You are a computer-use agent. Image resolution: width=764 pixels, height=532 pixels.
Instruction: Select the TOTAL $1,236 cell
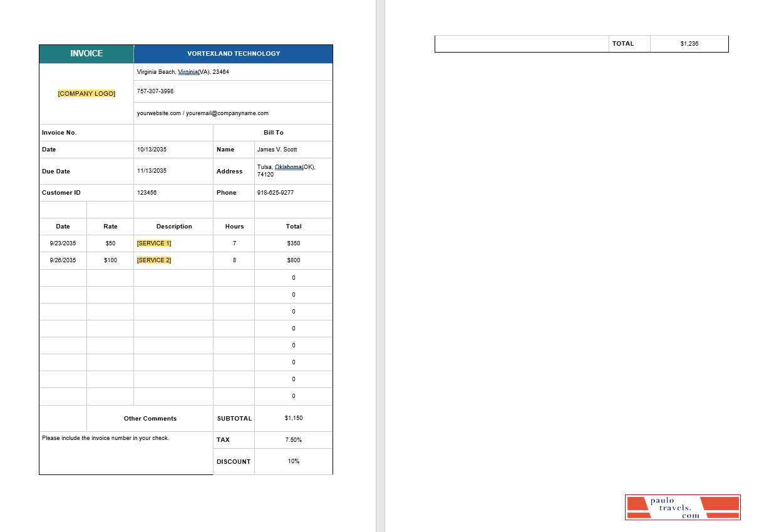[x=689, y=43]
